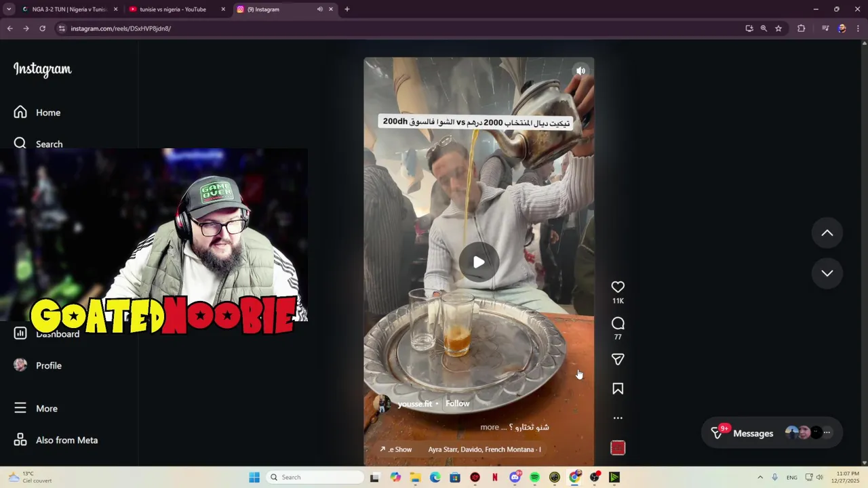
Task: Open Profile in the Instagram sidebar
Action: [x=39, y=365]
